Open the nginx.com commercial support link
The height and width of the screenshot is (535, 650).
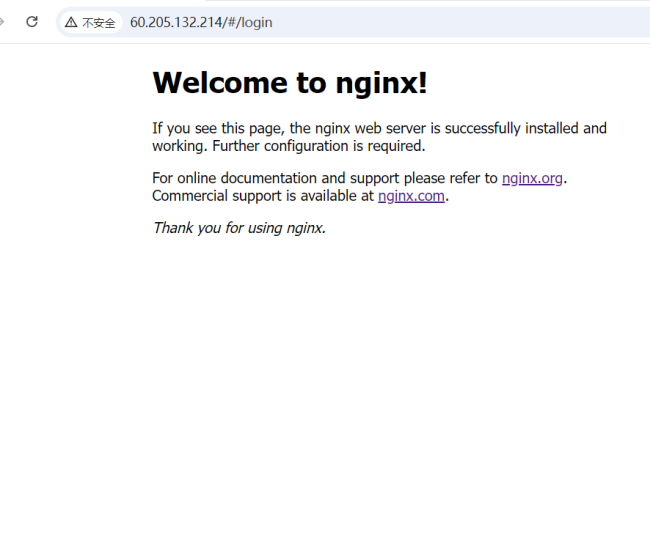click(411, 196)
